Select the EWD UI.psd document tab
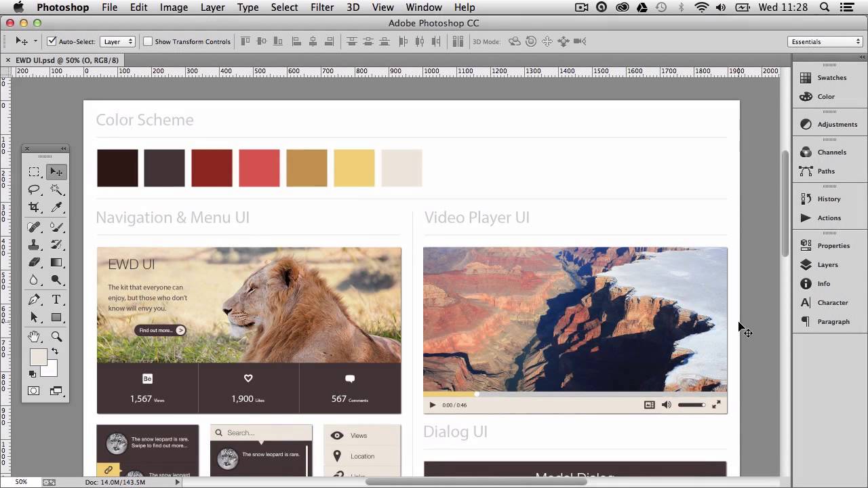Viewport: 868px width, 488px height. tap(66, 60)
